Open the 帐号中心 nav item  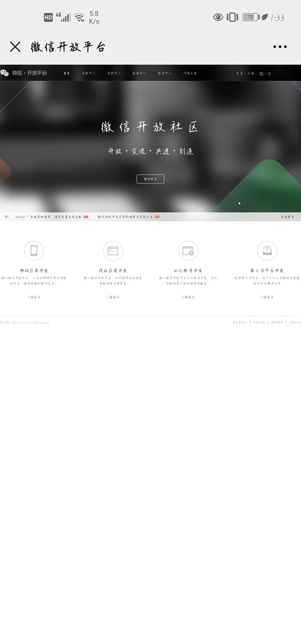(165, 73)
